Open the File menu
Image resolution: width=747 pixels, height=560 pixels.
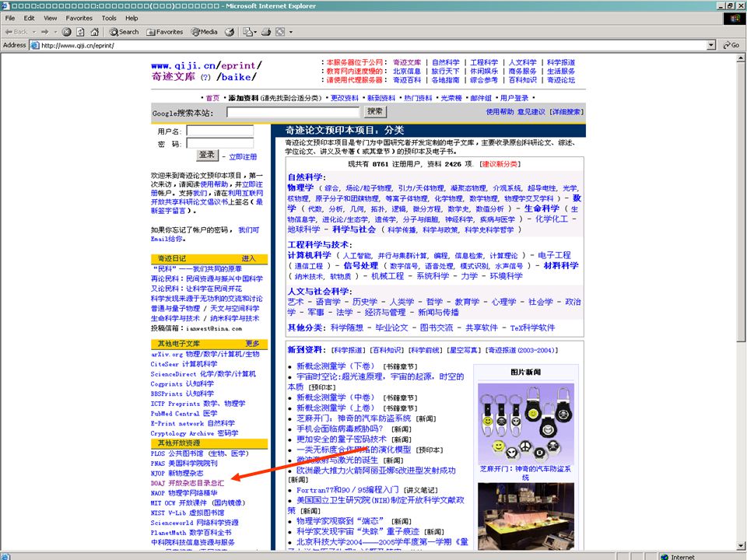tap(10, 18)
